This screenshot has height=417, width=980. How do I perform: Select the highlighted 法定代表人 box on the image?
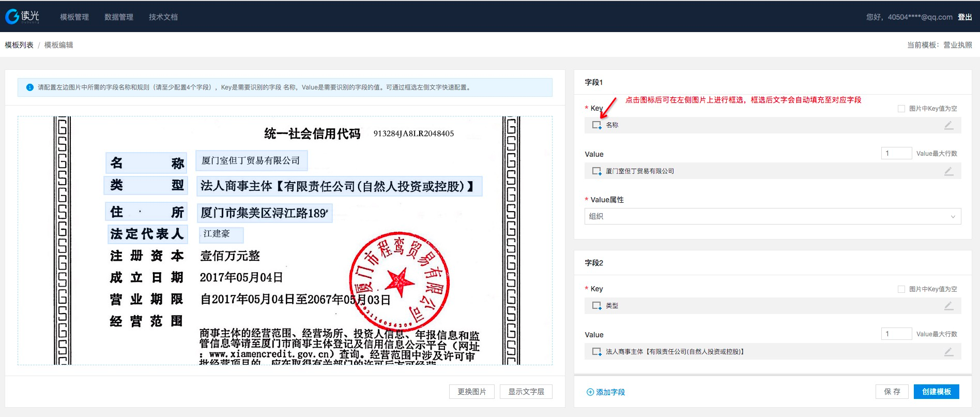pyautogui.click(x=147, y=234)
